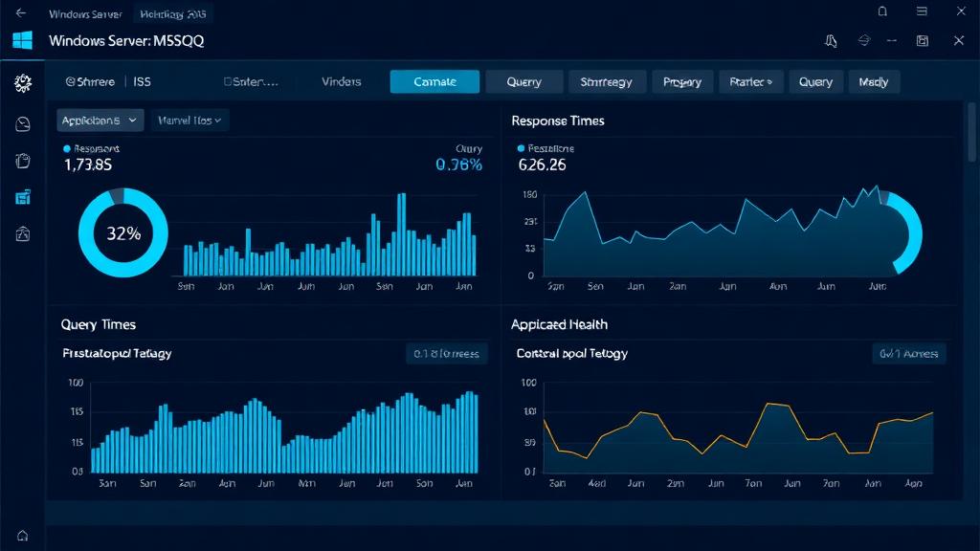Image resolution: width=980 pixels, height=551 pixels.
Task: Enable the Strategy filter in the toolbar
Action: coord(607,82)
